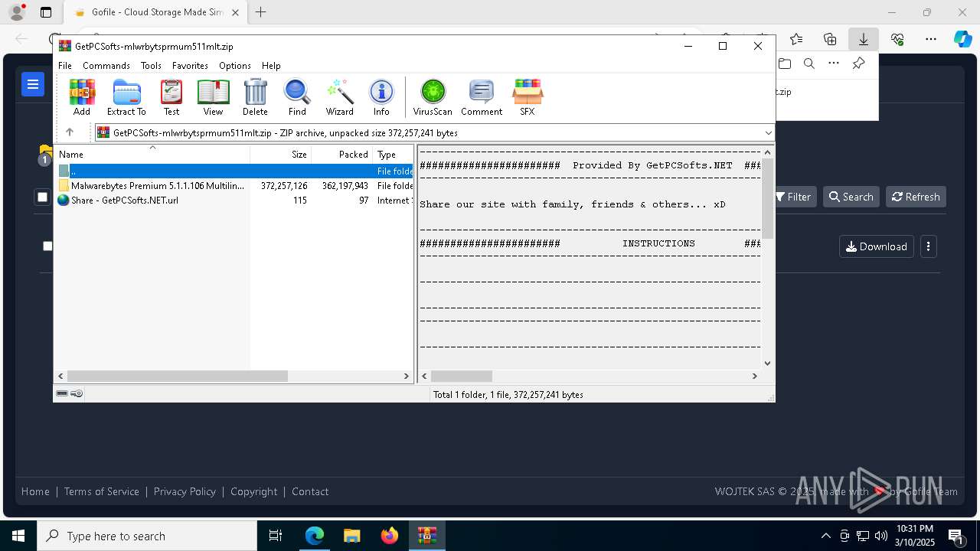Open the tab actions icon in Edge

46,12
